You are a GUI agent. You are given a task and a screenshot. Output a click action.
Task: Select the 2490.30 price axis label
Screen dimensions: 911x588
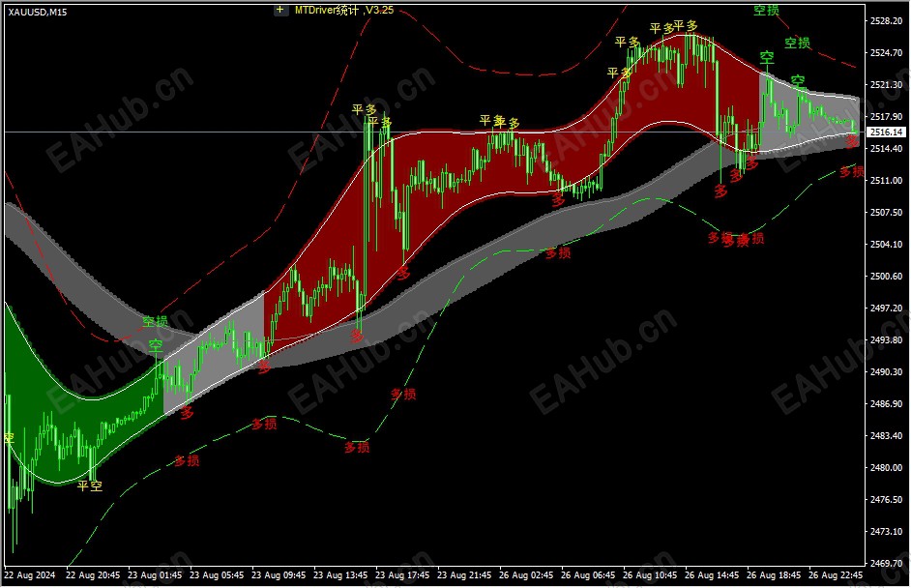[886, 372]
